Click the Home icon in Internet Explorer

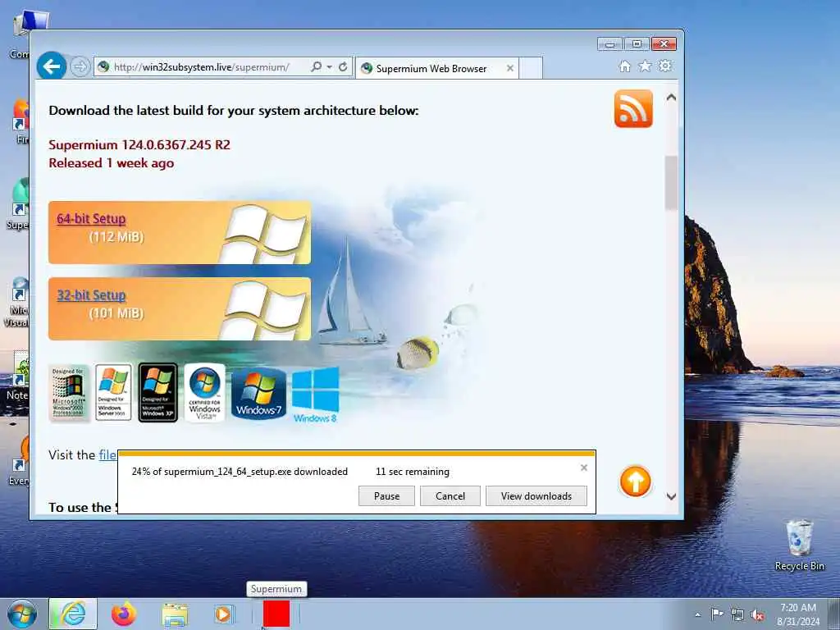click(624, 66)
